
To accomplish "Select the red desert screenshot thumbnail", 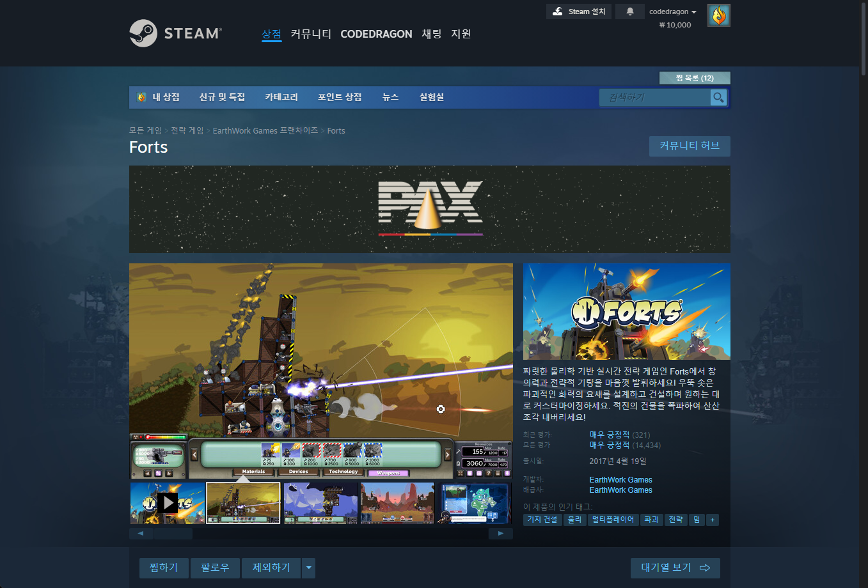I will pos(397,503).
